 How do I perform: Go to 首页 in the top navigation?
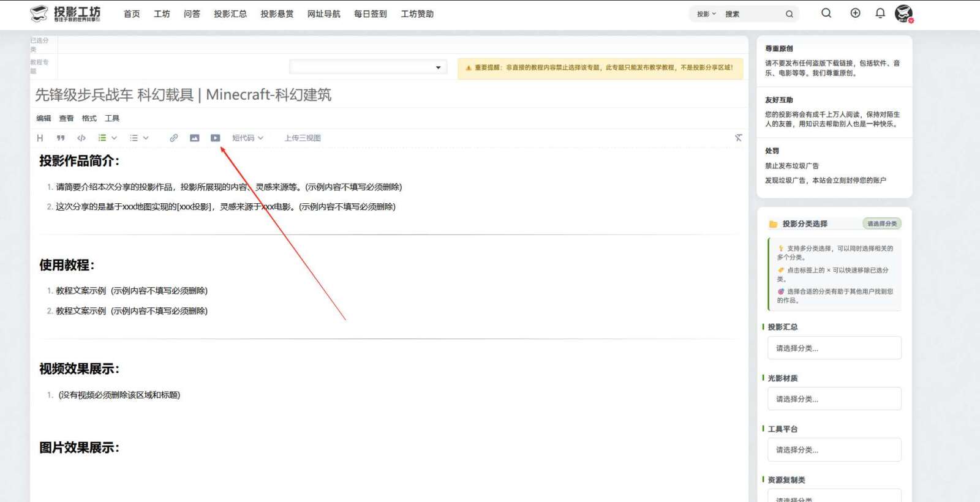pos(132,13)
